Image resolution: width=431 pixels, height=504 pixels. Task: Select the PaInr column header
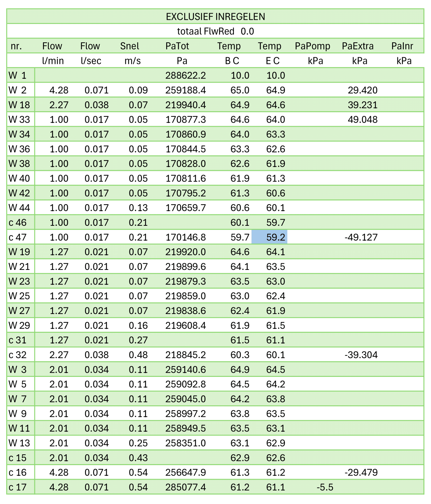pyautogui.click(x=402, y=46)
